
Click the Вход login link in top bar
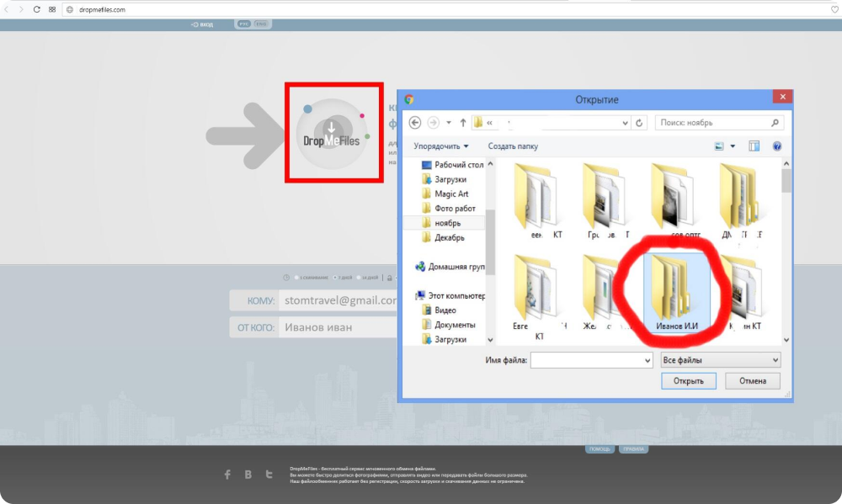pos(202,24)
